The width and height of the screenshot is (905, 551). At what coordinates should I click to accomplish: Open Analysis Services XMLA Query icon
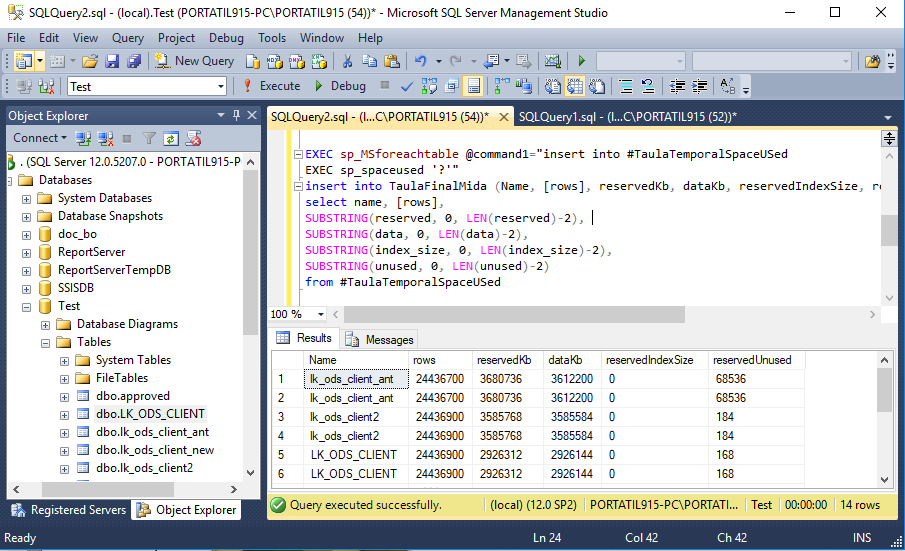[319, 61]
